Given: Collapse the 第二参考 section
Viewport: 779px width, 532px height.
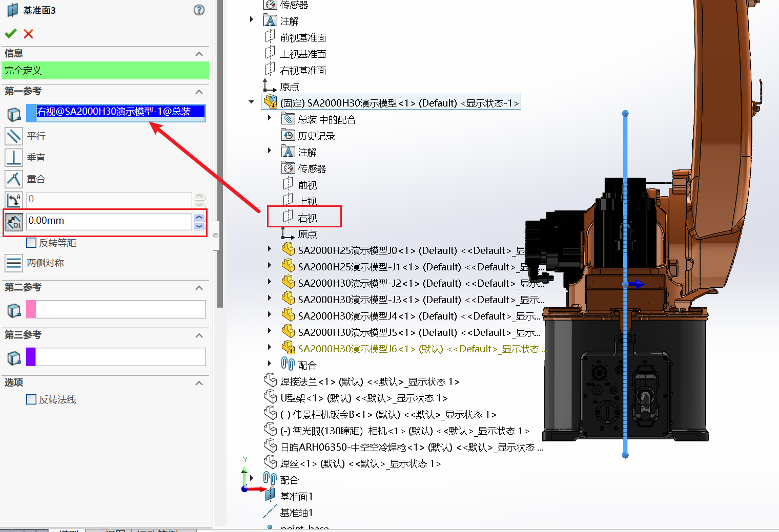Looking at the screenshot, I should coord(199,288).
